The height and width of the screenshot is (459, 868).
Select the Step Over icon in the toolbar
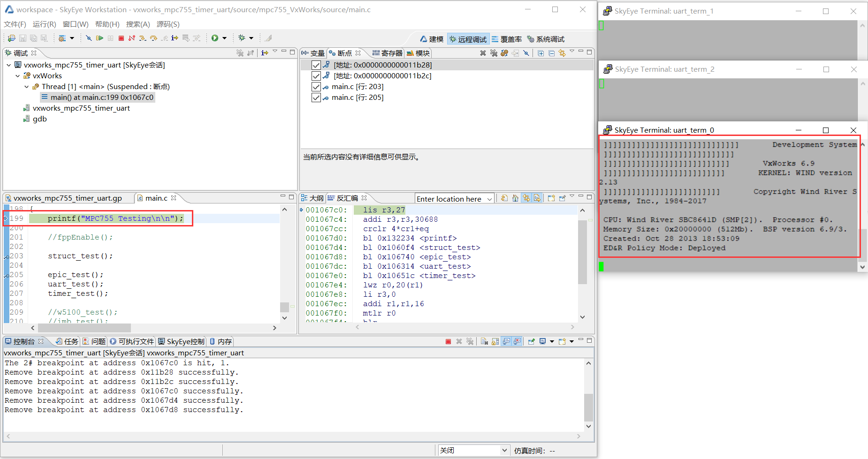click(154, 38)
